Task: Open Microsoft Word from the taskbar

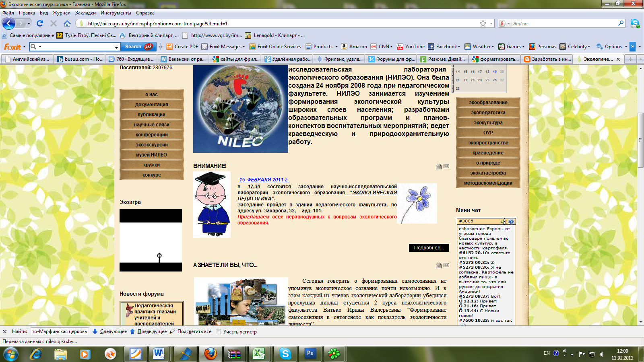Action: pyautogui.click(x=158, y=354)
